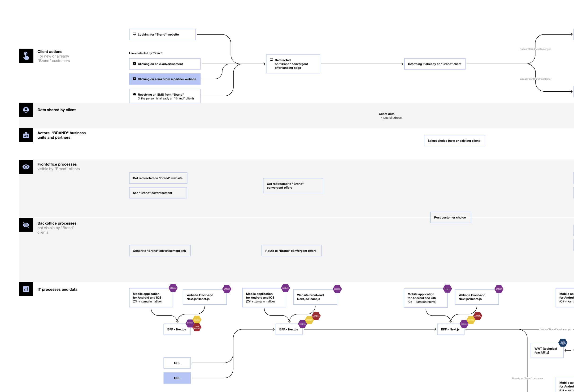The width and height of the screenshot is (574, 392).
Task: Click the Backoffice crossed-out eye icon
Action: pyautogui.click(x=26, y=225)
